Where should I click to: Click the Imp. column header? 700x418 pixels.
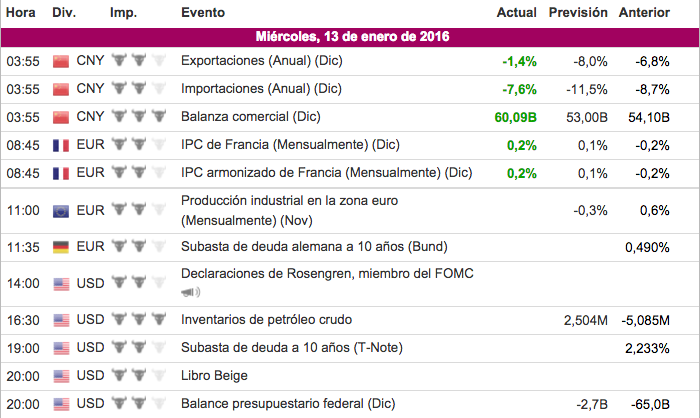click(x=123, y=13)
